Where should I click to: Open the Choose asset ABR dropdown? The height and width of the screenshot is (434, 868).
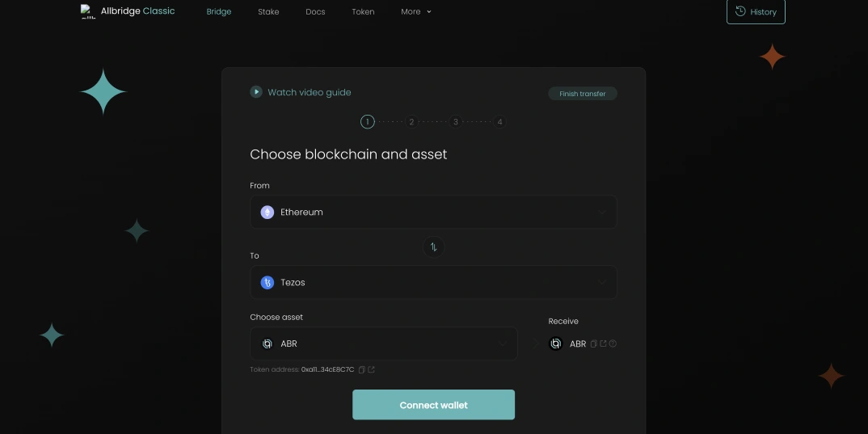click(502, 343)
